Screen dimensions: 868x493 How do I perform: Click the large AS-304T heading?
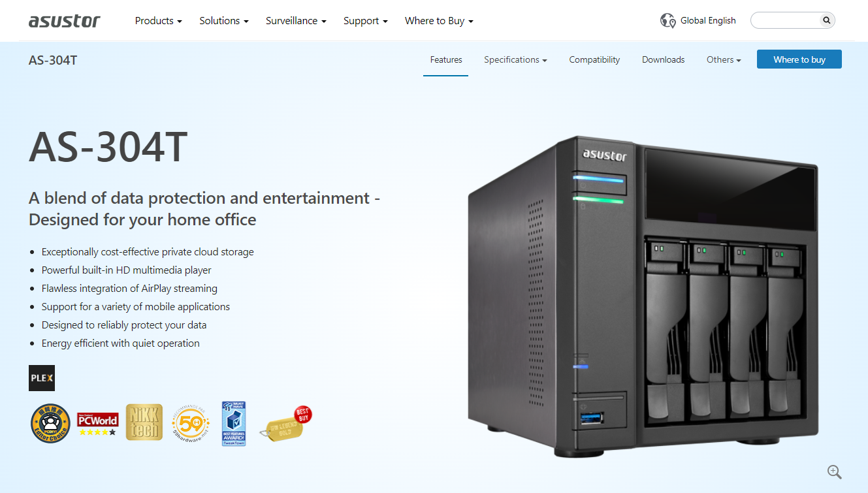pos(108,146)
